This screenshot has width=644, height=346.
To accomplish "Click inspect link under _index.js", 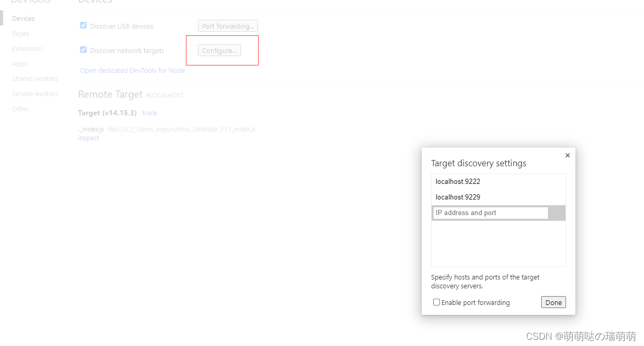I will click(x=88, y=138).
